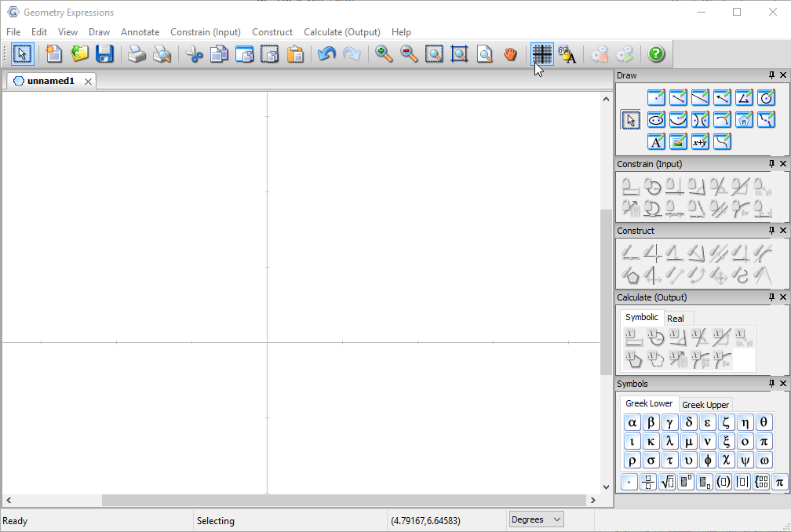The height and width of the screenshot is (532, 791).
Task: Select the Draw Circle tool
Action: 766,98
